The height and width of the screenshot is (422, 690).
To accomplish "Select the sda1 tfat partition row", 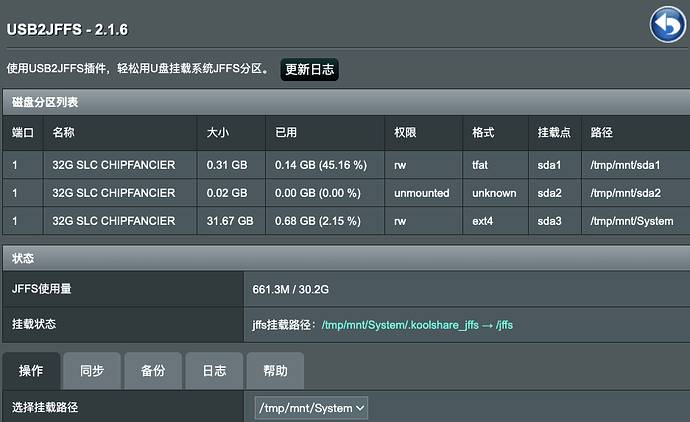I will click(x=346, y=165).
